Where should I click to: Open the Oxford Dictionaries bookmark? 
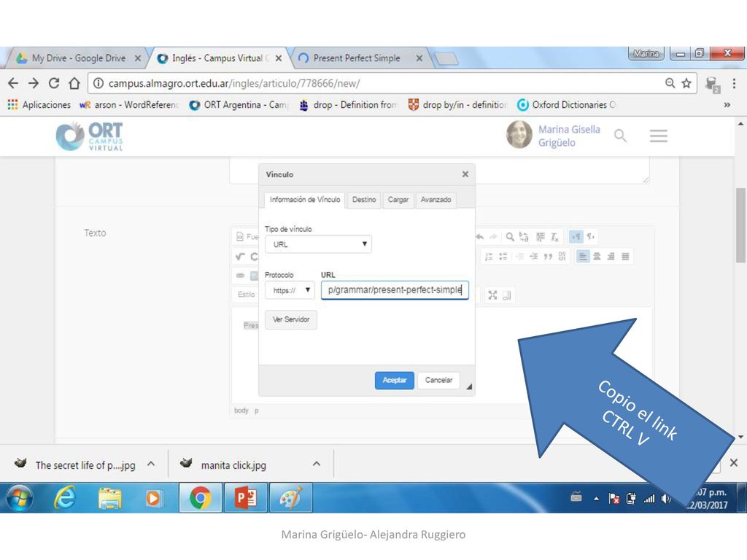pos(567,105)
